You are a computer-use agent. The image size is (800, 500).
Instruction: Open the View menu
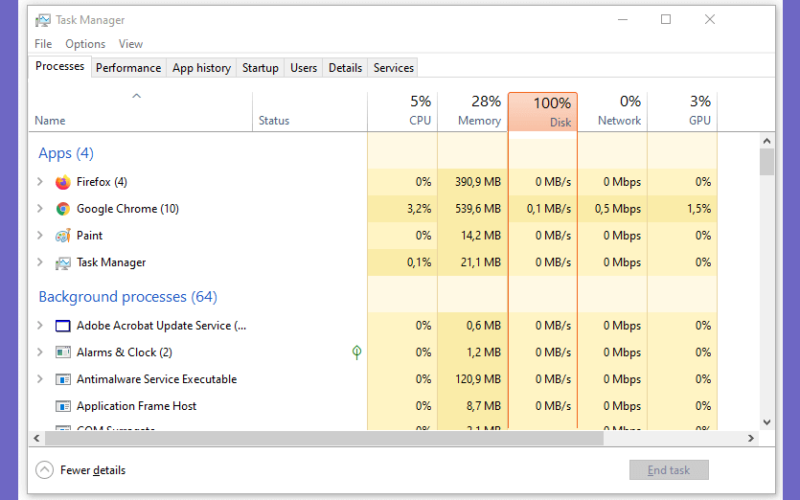point(131,44)
